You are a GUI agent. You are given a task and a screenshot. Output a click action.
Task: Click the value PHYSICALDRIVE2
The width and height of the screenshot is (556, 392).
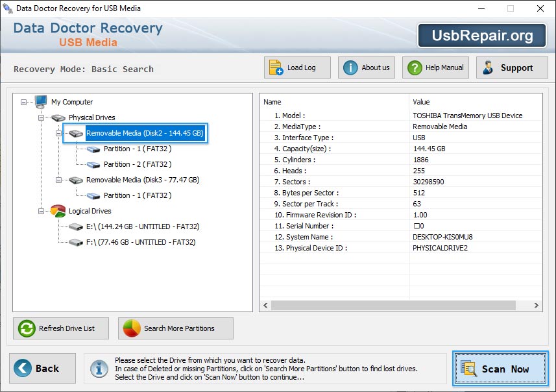440,248
